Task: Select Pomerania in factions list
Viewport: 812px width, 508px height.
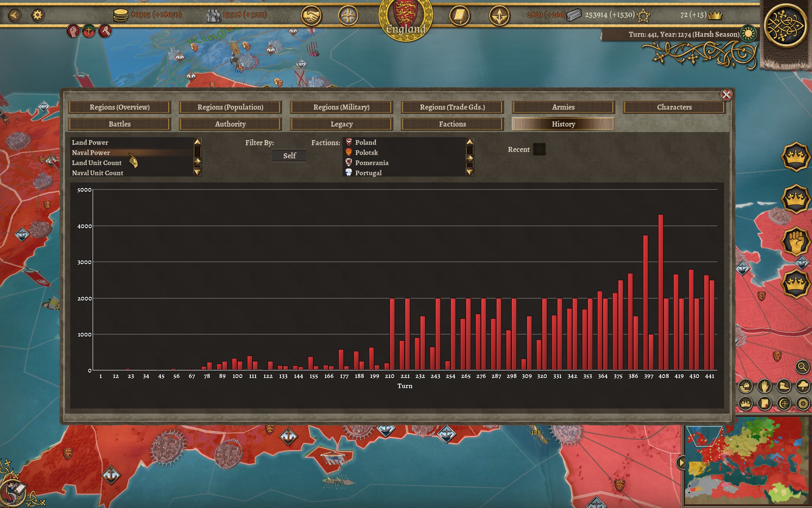Action: (404, 163)
